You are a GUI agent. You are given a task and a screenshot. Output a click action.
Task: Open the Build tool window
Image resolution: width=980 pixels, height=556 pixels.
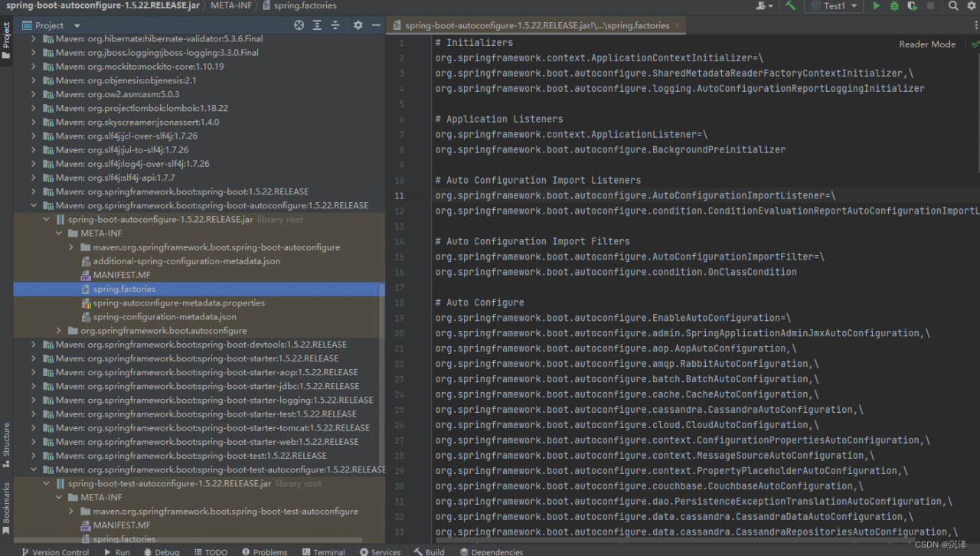click(429, 551)
